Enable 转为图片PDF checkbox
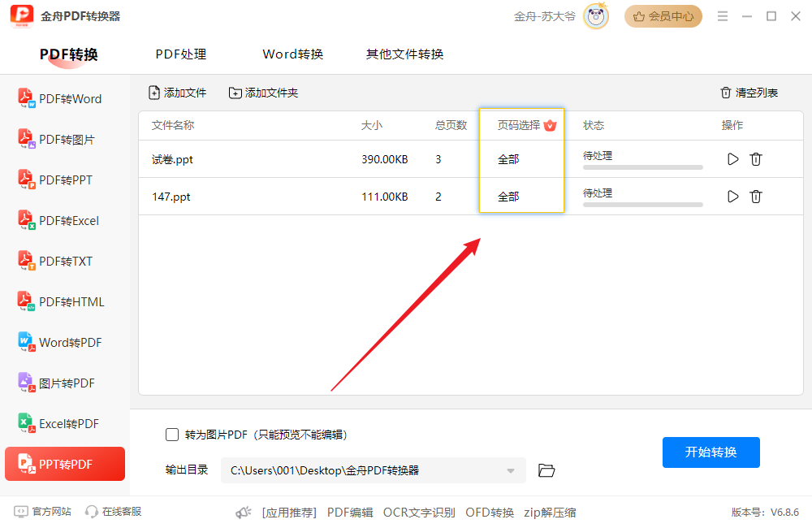 click(172, 435)
